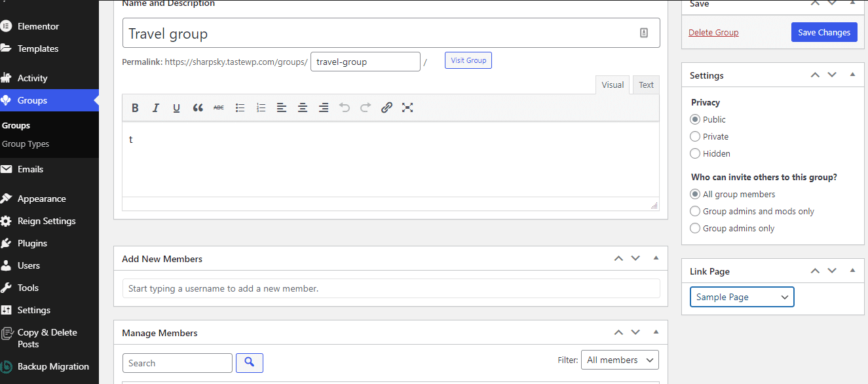Select the bulleted list icon
The image size is (868, 384).
tap(240, 107)
